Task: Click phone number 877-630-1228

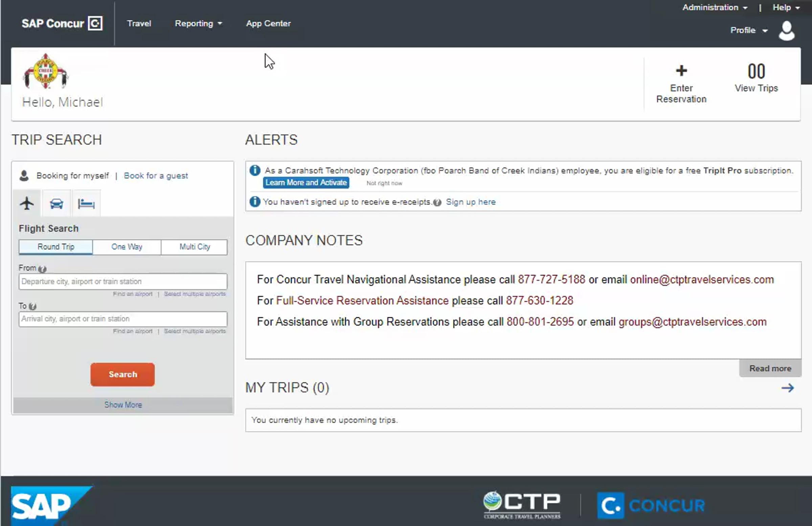Action: [539, 301]
